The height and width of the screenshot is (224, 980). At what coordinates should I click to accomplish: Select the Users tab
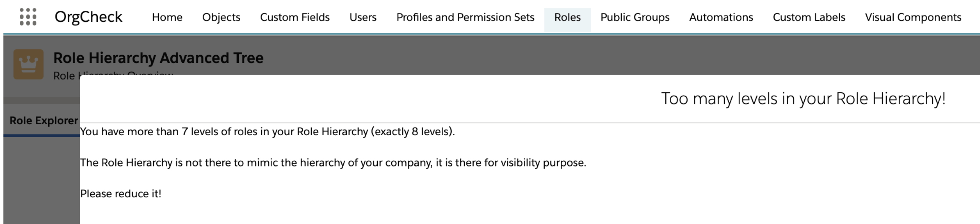363,18
